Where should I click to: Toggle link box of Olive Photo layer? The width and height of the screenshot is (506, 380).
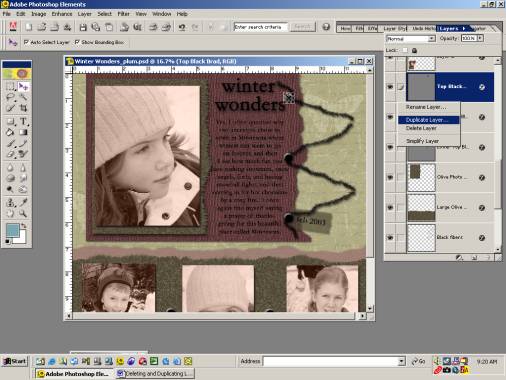pos(401,177)
